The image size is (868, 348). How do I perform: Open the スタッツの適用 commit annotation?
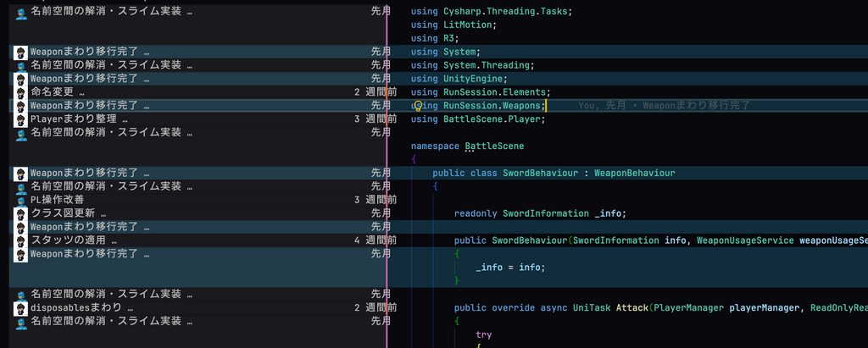coord(73,240)
